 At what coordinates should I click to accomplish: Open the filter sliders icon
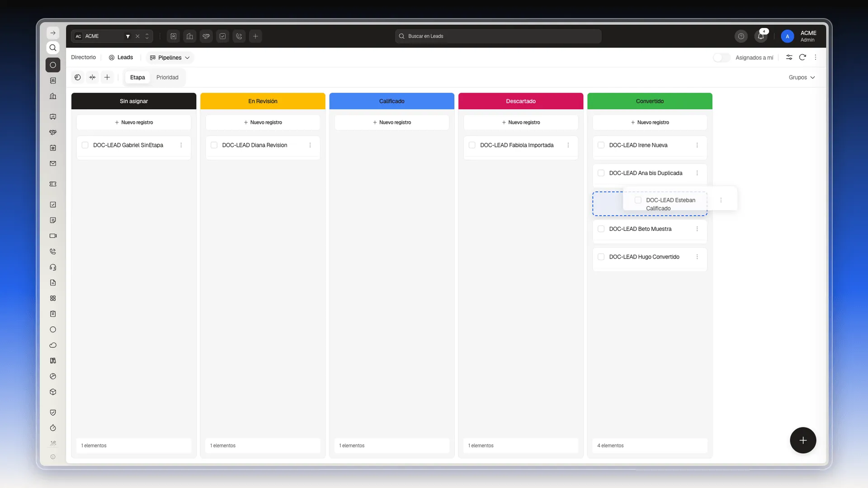click(789, 57)
